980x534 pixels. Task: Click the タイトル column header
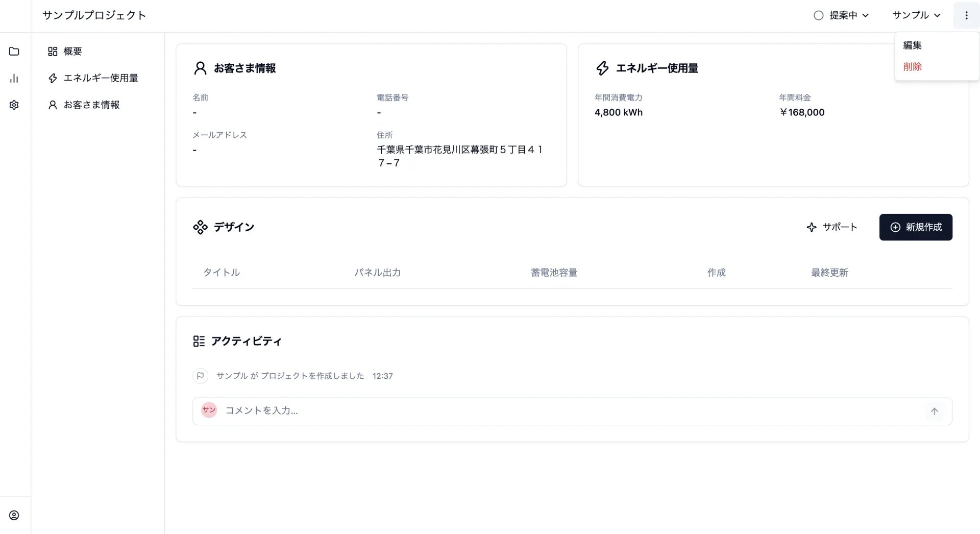(x=222, y=273)
